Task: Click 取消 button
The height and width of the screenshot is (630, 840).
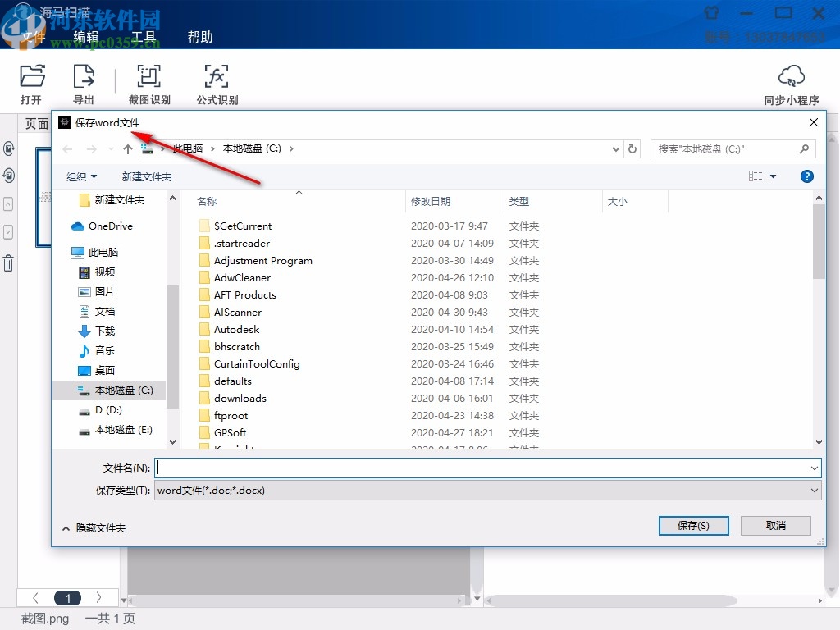Action: 775,526
